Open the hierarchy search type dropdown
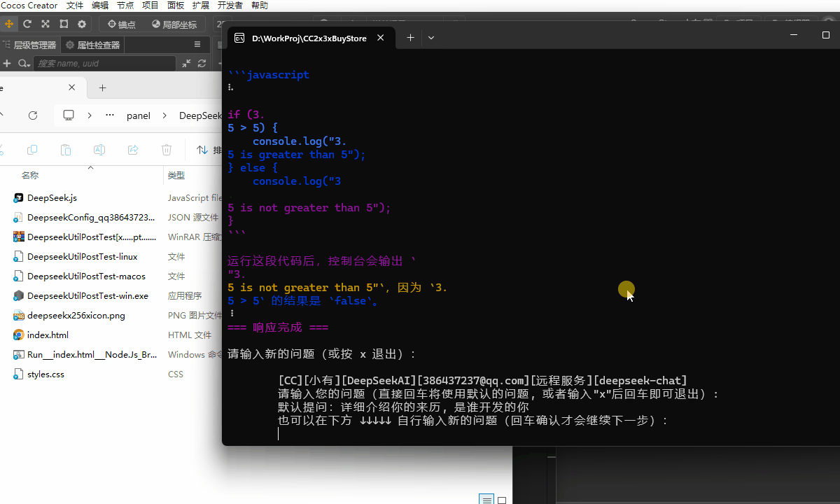Viewport: 840px width, 504px height. [24, 63]
